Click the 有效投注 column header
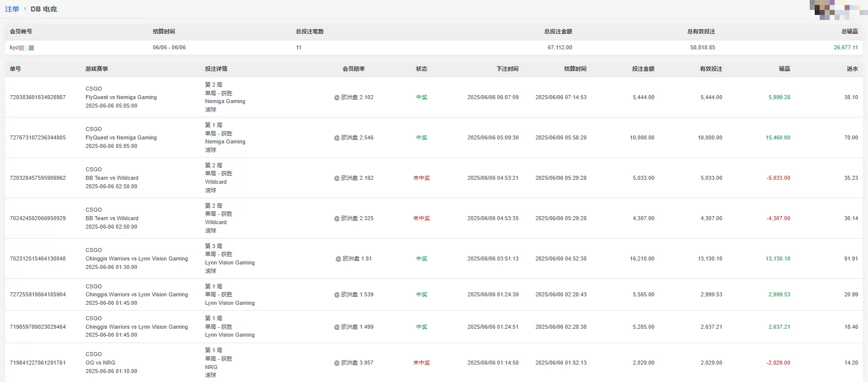Screen dimensions: 868x382 coord(711,69)
